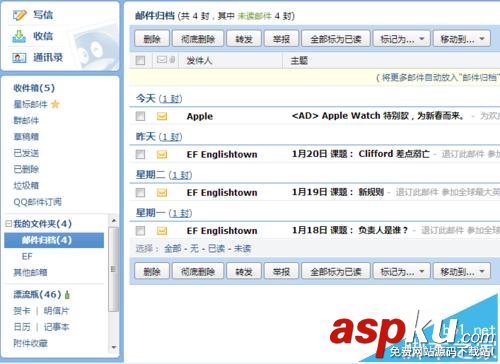Click the contacts address book icon
Screen dimensions: 500x364
point(19,58)
